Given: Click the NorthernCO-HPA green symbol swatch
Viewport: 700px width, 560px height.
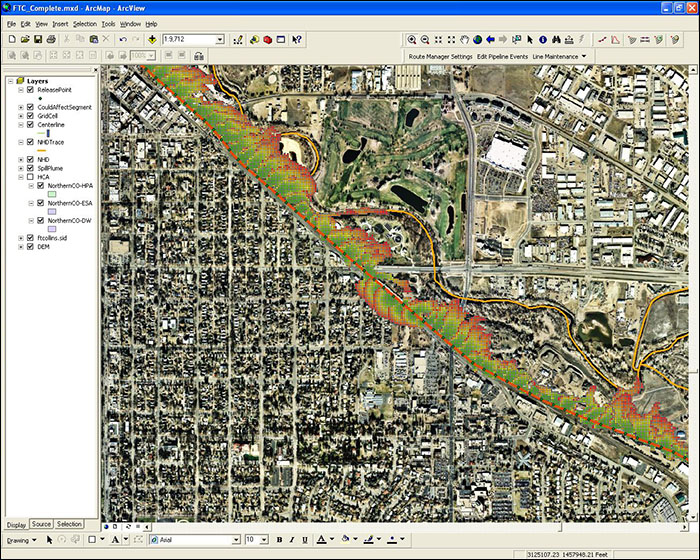Looking at the screenshot, I should pyautogui.click(x=52, y=194).
